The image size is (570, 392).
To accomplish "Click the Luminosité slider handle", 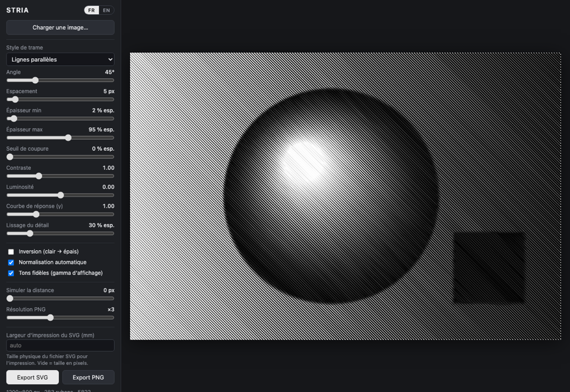I will tap(61, 195).
